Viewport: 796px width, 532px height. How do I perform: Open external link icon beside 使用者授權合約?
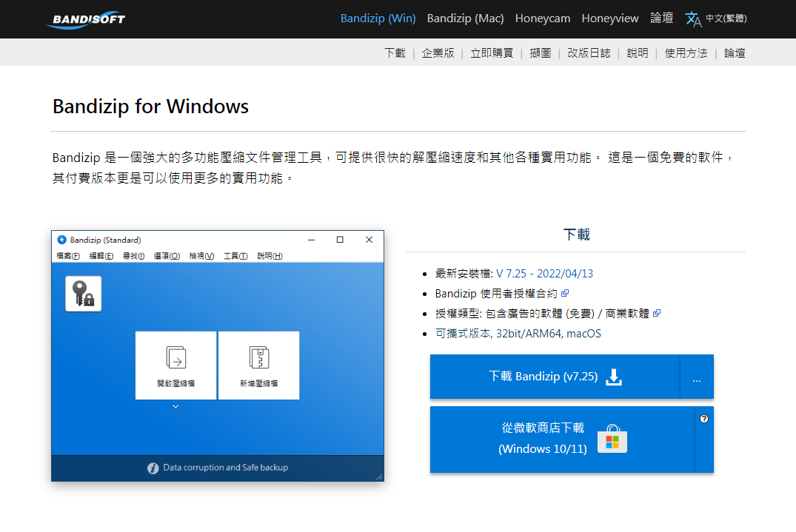[565, 293]
